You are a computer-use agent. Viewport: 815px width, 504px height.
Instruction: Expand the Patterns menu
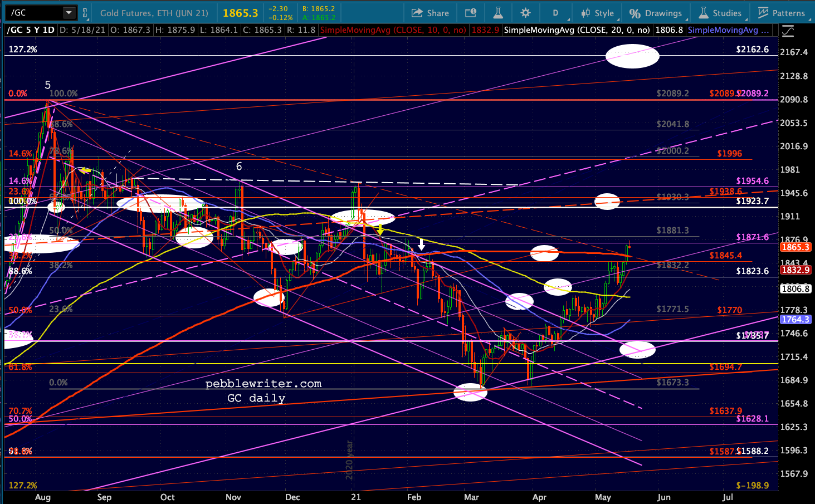click(x=781, y=13)
